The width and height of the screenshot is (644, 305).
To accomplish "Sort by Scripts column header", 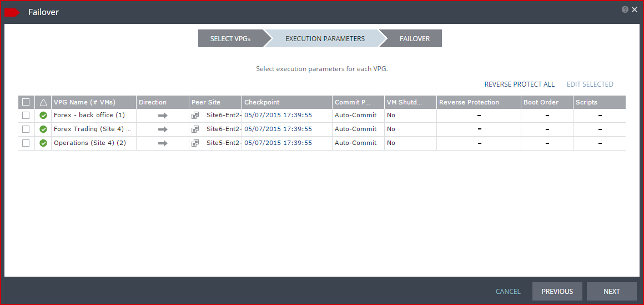I will pyautogui.click(x=600, y=102).
